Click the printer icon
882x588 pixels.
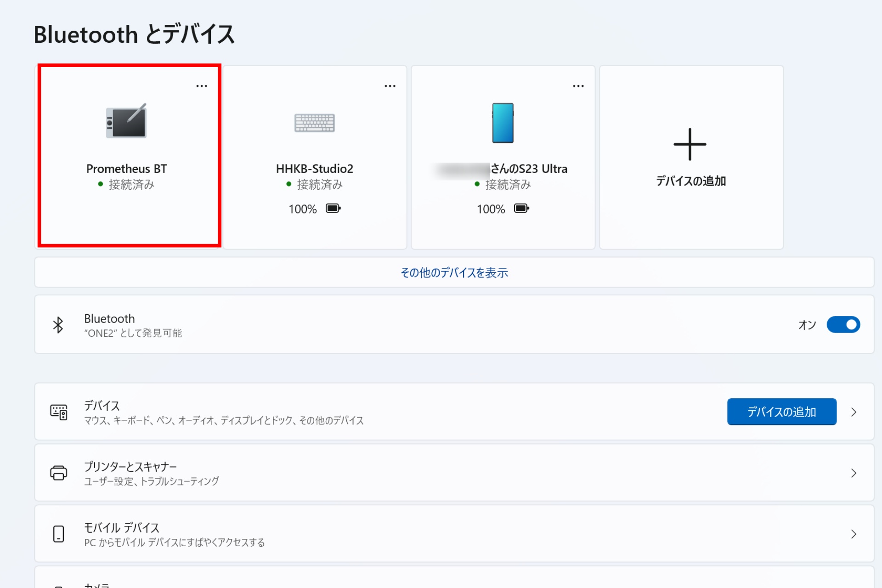[x=58, y=473]
